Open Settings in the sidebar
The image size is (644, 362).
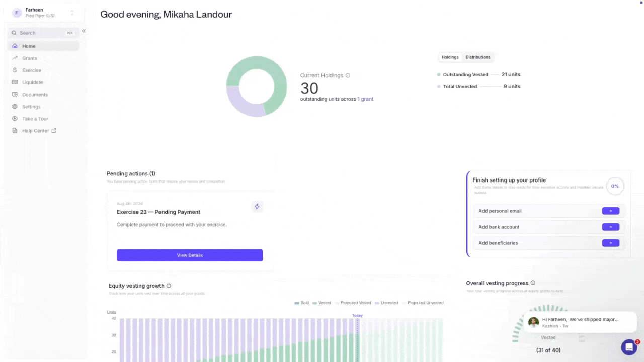point(43,107)
